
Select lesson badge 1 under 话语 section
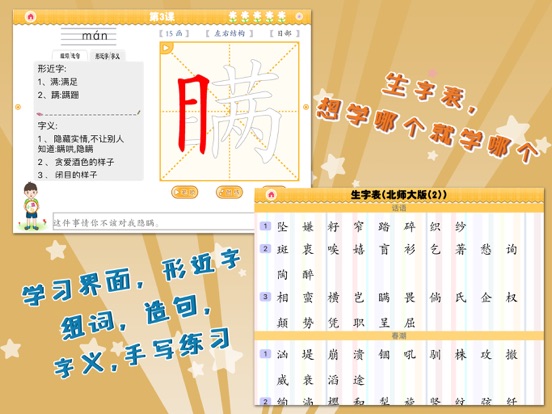tap(265, 226)
